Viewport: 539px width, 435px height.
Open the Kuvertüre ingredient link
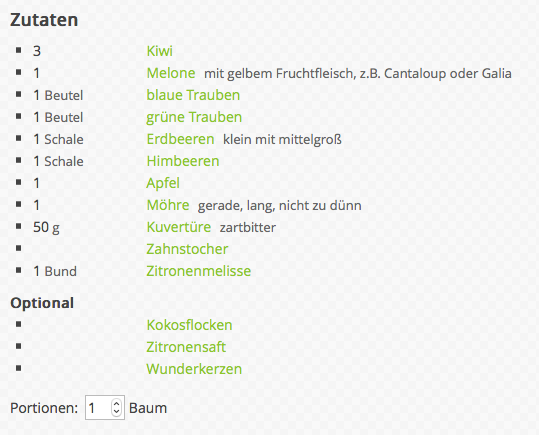(179, 227)
